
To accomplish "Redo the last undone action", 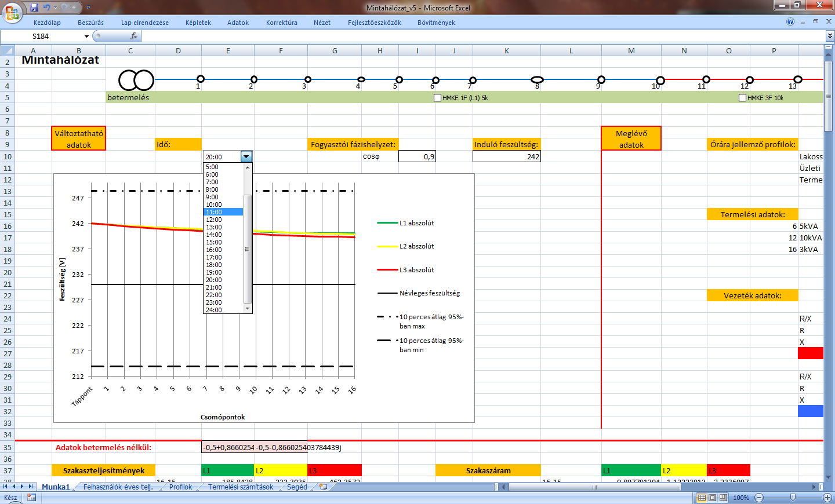I will [65, 8].
